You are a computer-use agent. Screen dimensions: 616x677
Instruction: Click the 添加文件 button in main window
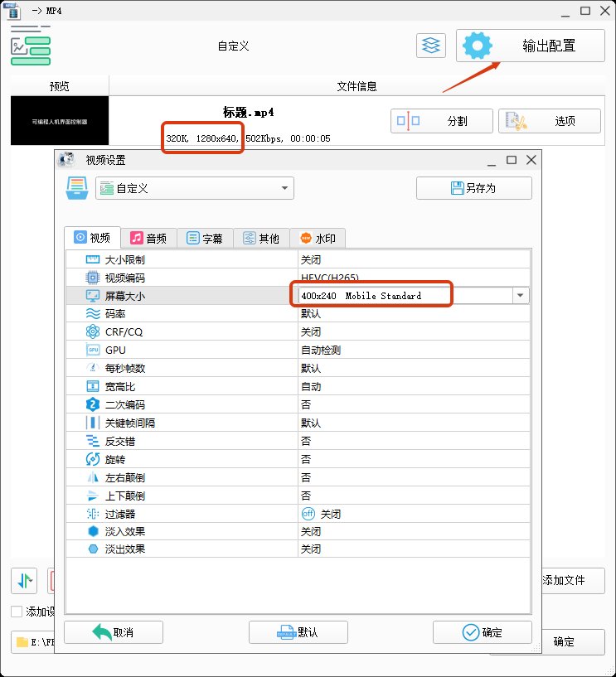573,580
